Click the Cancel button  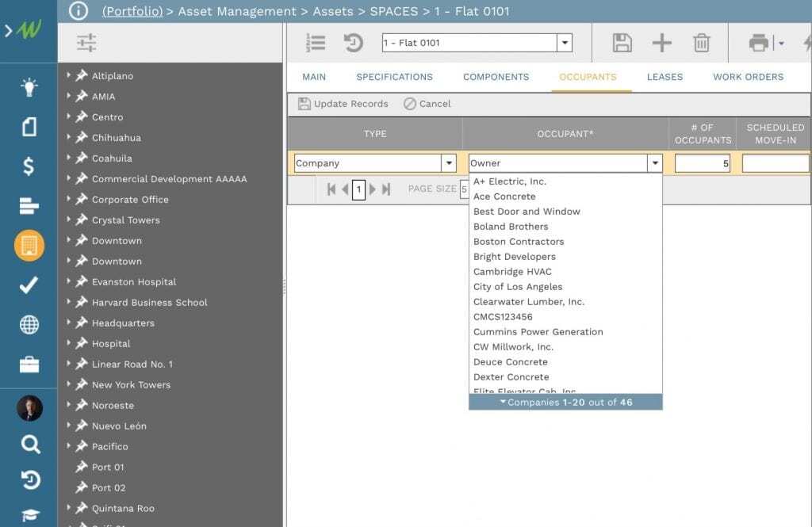pyautogui.click(x=427, y=104)
